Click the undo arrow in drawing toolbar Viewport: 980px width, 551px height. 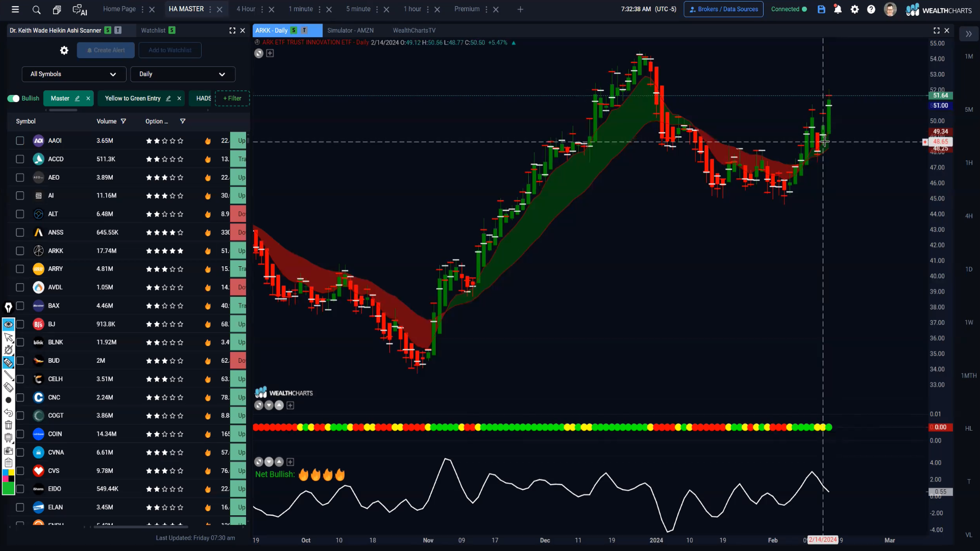(8, 412)
